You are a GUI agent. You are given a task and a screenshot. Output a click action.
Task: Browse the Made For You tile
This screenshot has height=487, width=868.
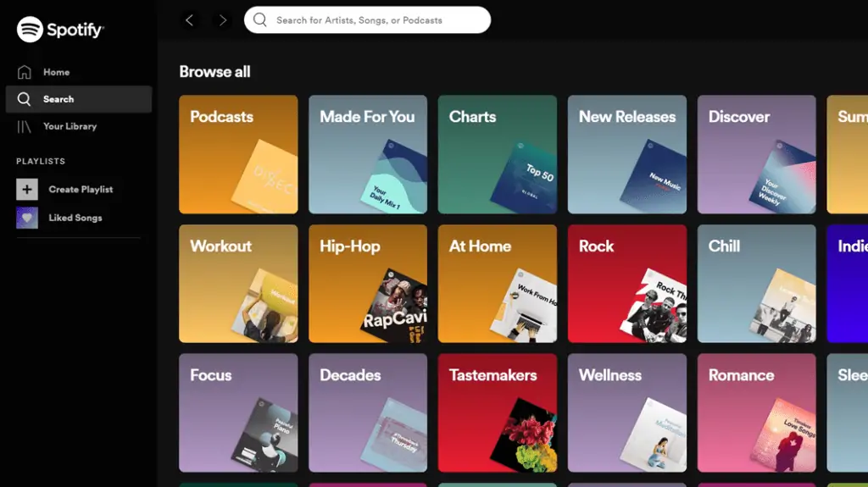pos(368,154)
